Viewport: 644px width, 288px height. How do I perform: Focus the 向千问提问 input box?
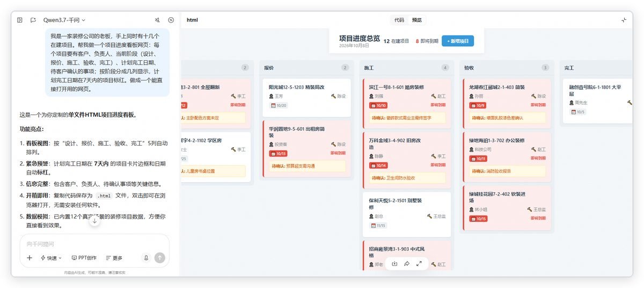(94, 243)
